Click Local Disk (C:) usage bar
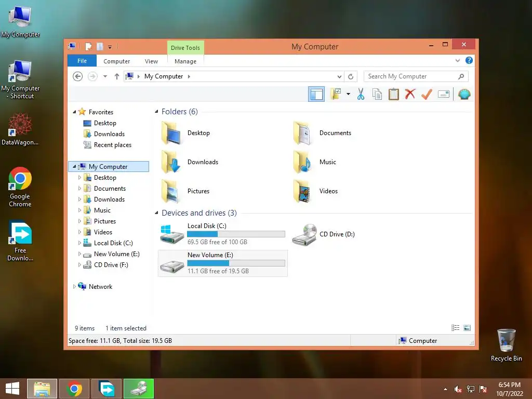 pos(236,234)
